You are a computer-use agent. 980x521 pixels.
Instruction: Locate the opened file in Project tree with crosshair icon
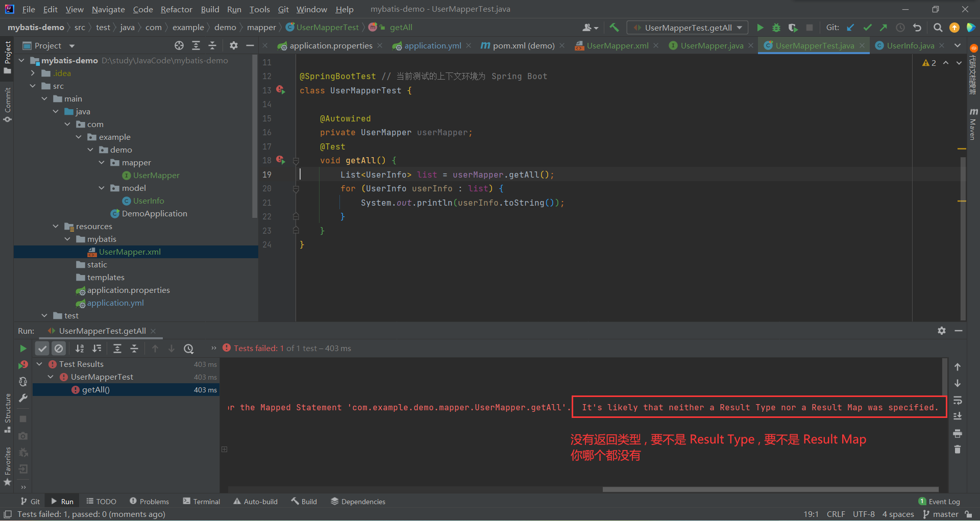coord(179,45)
